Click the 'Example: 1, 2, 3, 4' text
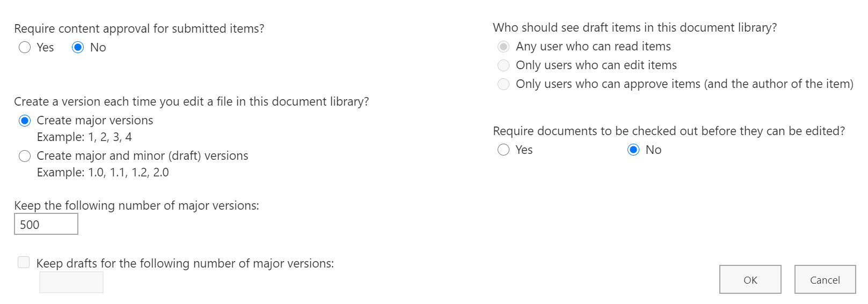The image size is (868, 304). (x=84, y=137)
